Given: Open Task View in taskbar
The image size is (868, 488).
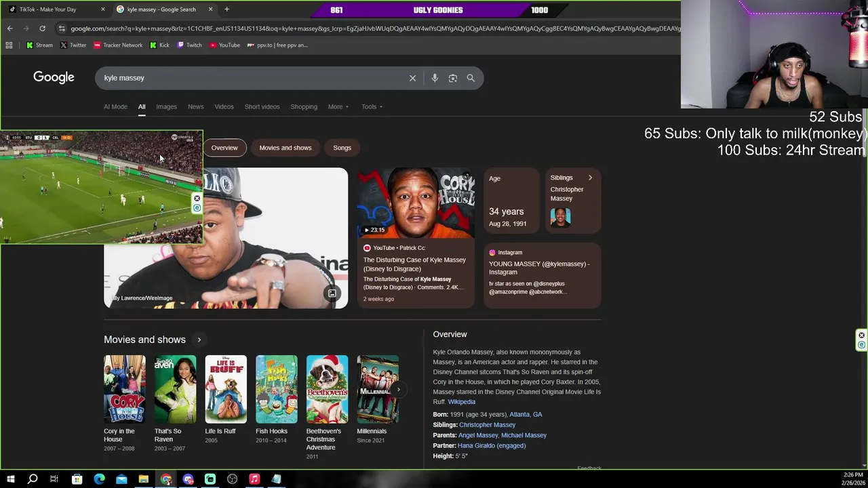Looking at the screenshot, I should tap(54, 479).
